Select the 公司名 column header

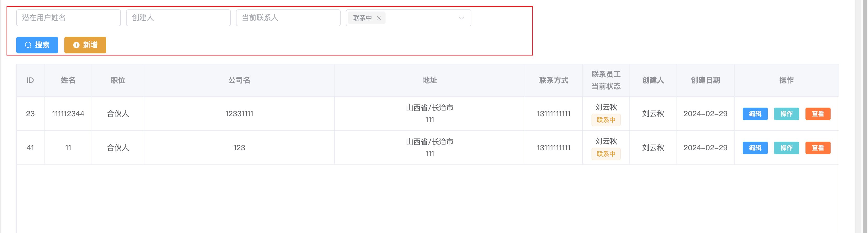click(239, 80)
